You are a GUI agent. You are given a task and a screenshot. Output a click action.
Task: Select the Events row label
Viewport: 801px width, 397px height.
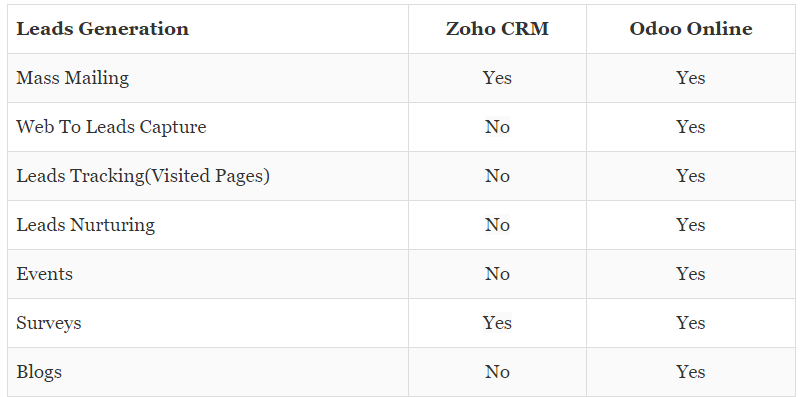[x=44, y=274]
